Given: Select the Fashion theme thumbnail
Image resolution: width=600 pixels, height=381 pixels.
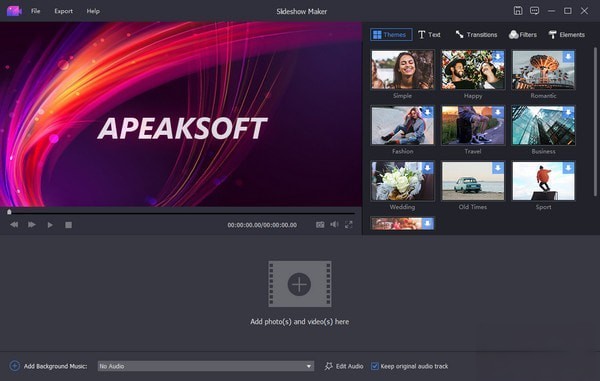Looking at the screenshot, I should [403, 125].
